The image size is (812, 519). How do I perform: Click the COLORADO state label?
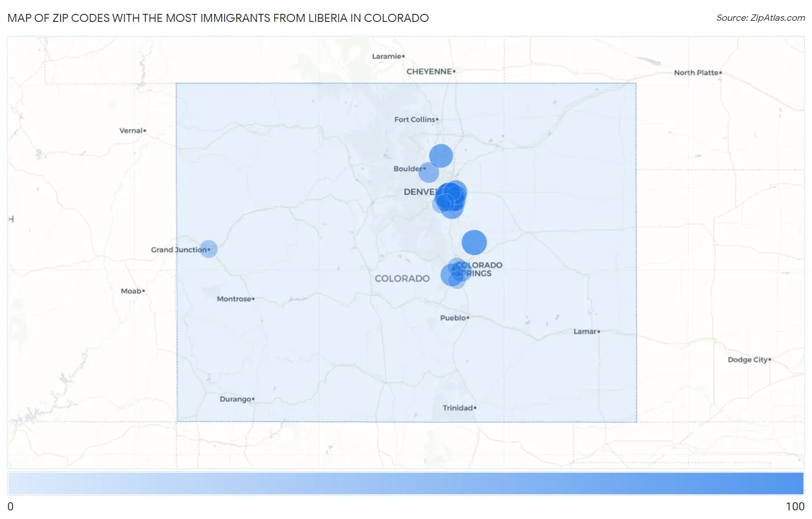[402, 278]
